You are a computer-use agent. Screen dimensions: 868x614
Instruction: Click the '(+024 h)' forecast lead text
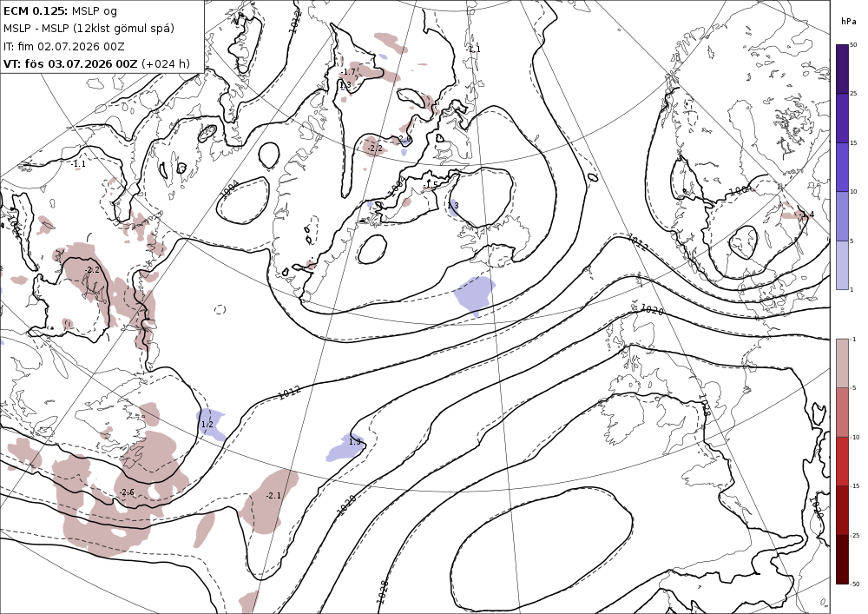pos(166,63)
